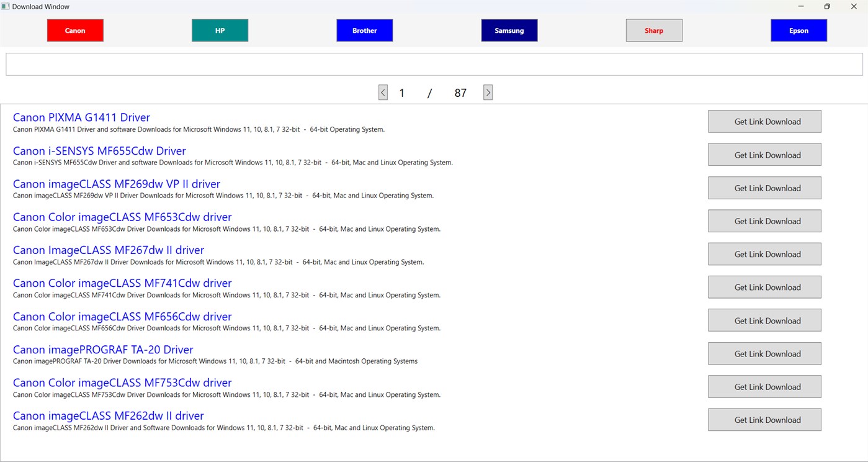Go to next page arrow
This screenshot has height=462, width=868.
(x=488, y=93)
